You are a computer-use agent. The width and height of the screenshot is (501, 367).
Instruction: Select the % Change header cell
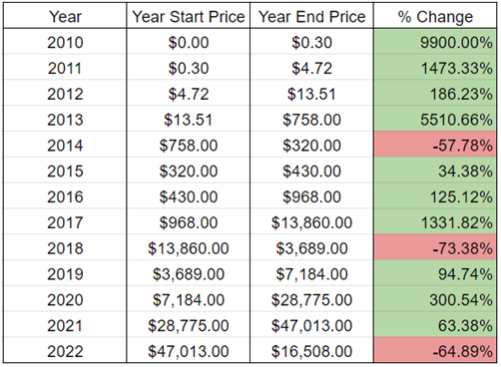pyautogui.click(x=435, y=16)
